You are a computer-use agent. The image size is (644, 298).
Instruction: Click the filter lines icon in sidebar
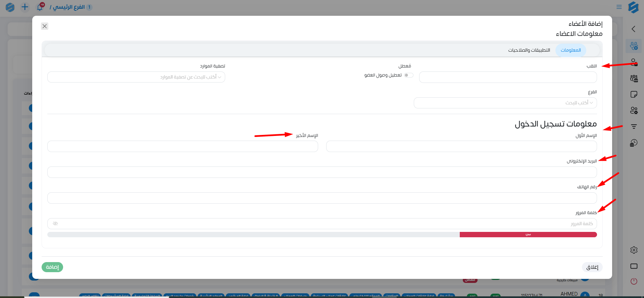coord(634,127)
